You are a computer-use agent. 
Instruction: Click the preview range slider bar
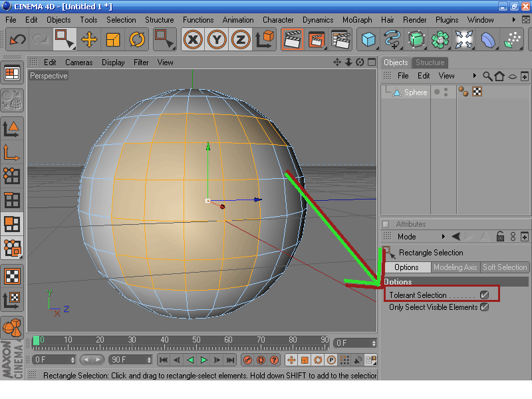point(92,360)
